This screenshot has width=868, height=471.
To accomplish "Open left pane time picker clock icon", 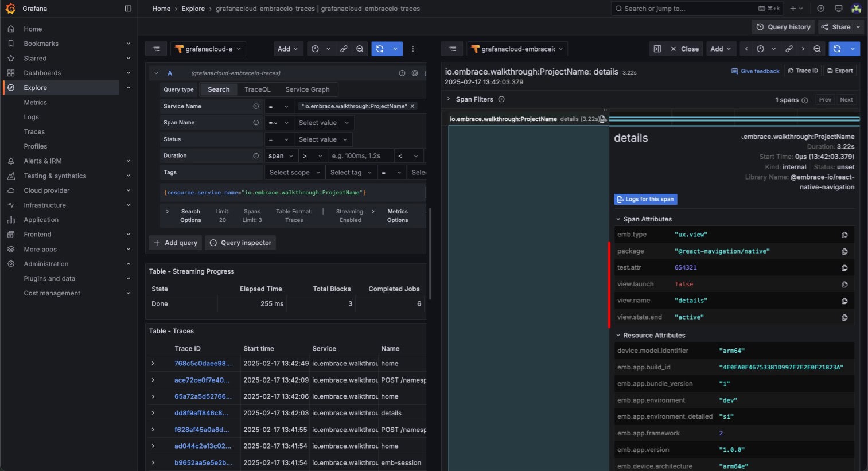I will (x=315, y=49).
